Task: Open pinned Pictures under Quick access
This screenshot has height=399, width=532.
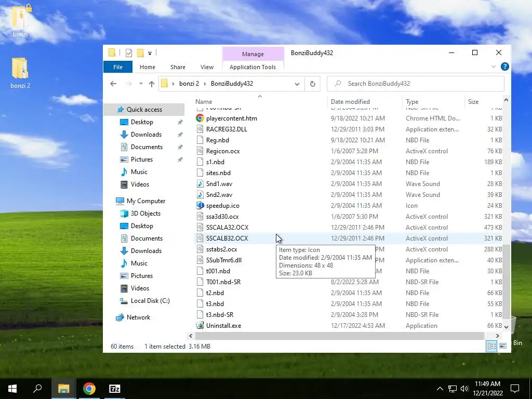Action: 141,159
